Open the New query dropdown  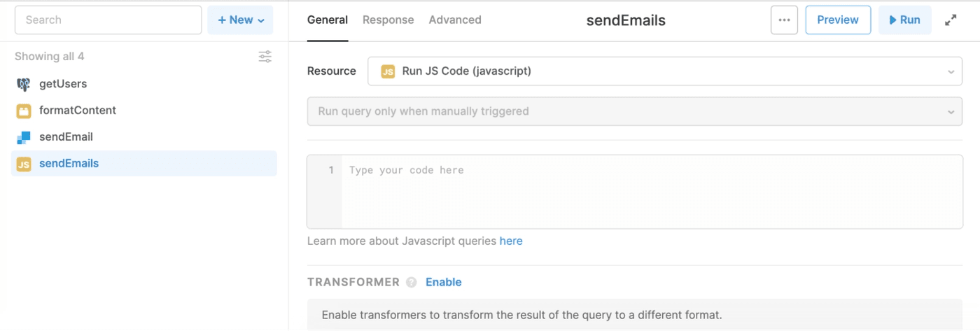click(240, 20)
